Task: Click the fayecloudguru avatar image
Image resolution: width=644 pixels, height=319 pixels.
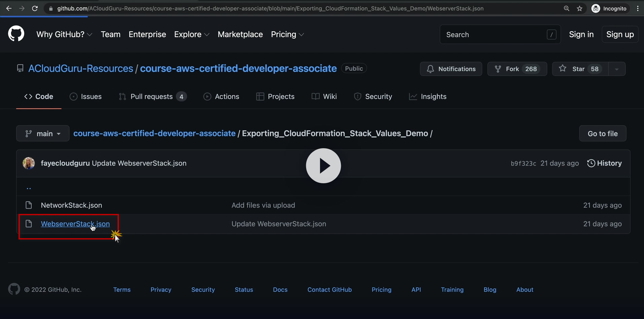Action: tap(29, 163)
